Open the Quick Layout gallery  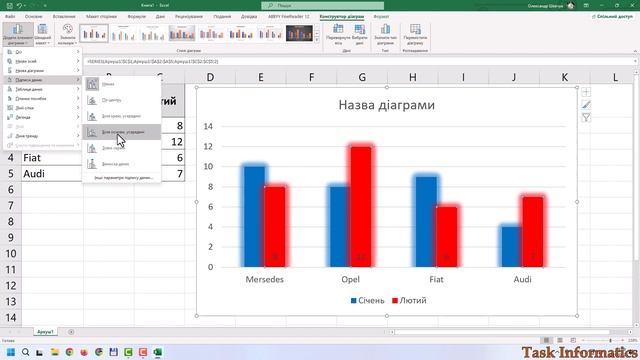[x=42, y=34]
